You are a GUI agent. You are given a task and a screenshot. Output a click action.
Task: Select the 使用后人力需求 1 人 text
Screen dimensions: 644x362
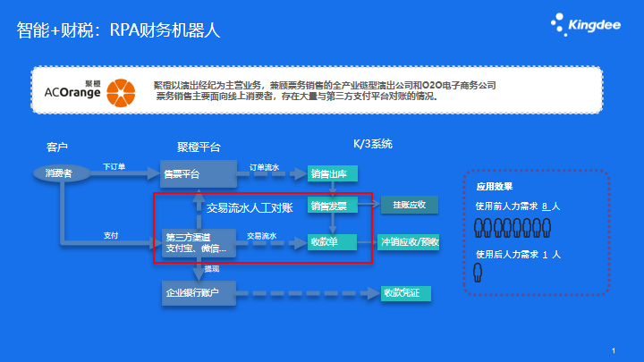(x=518, y=255)
